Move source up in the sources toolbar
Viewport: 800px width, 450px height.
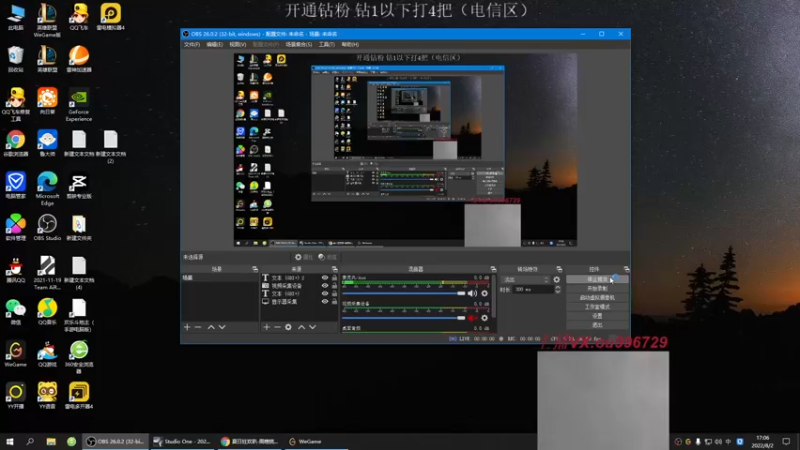pyautogui.click(x=301, y=327)
